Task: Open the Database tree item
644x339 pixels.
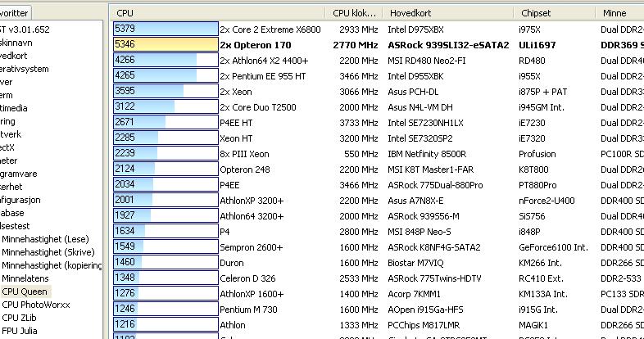Action: [x=12, y=213]
